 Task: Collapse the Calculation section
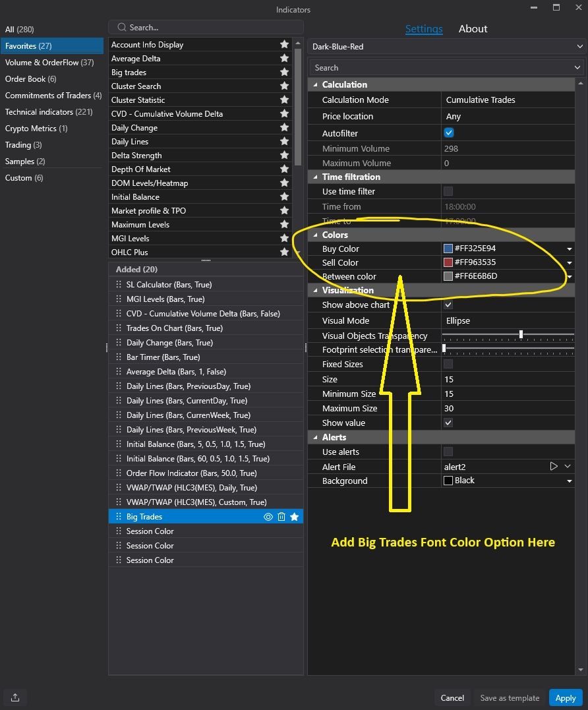[x=316, y=84]
